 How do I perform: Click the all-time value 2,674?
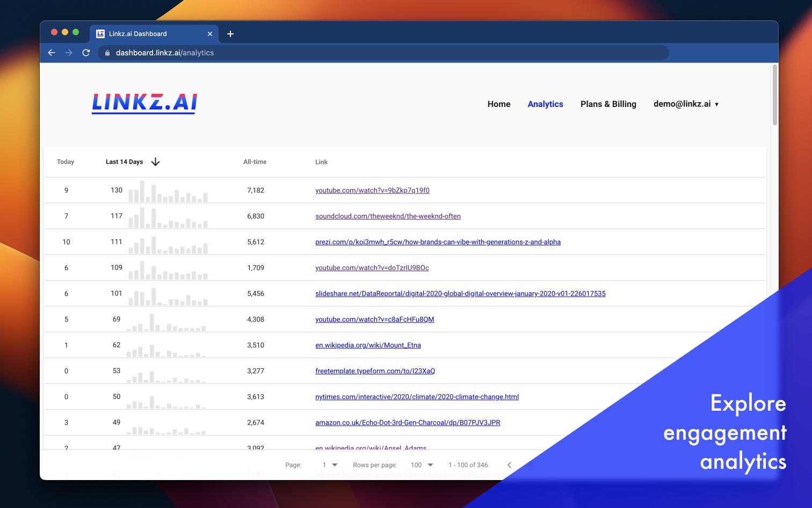pyautogui.click(x=256, y=423)
